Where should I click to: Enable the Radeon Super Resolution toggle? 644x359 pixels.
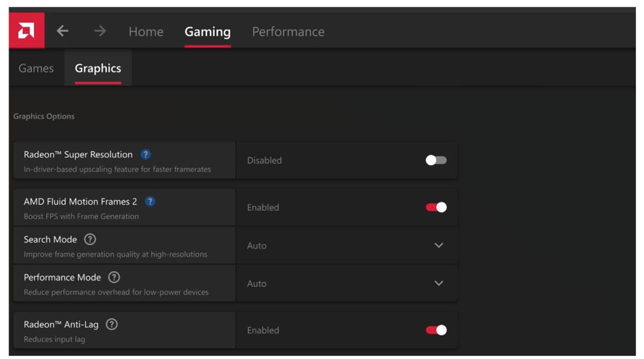(x=436, y=160)
